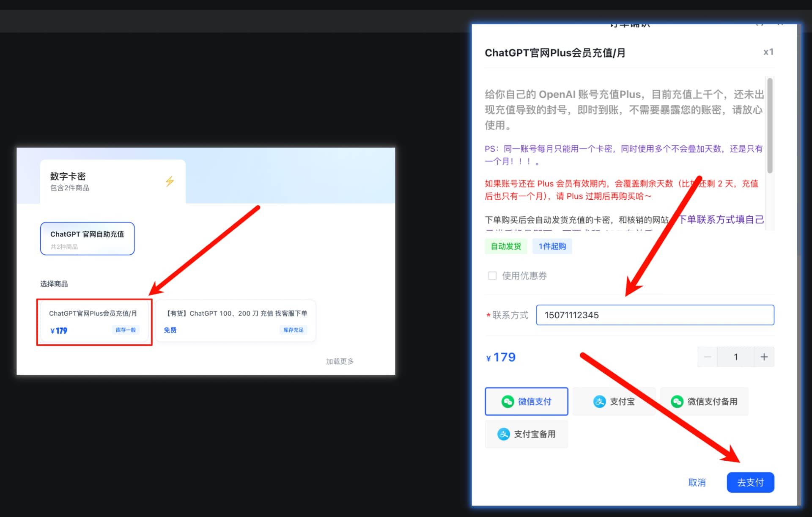Choose 微信支付备用 payment method
This screenshot has width=812, height=517.
[704, 401]
